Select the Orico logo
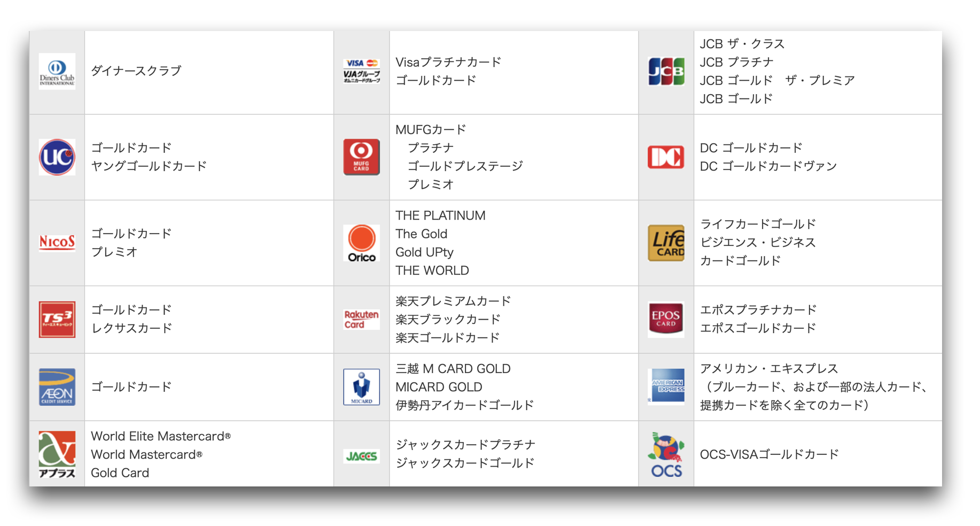Screen dimensions: 980x526 362,243
